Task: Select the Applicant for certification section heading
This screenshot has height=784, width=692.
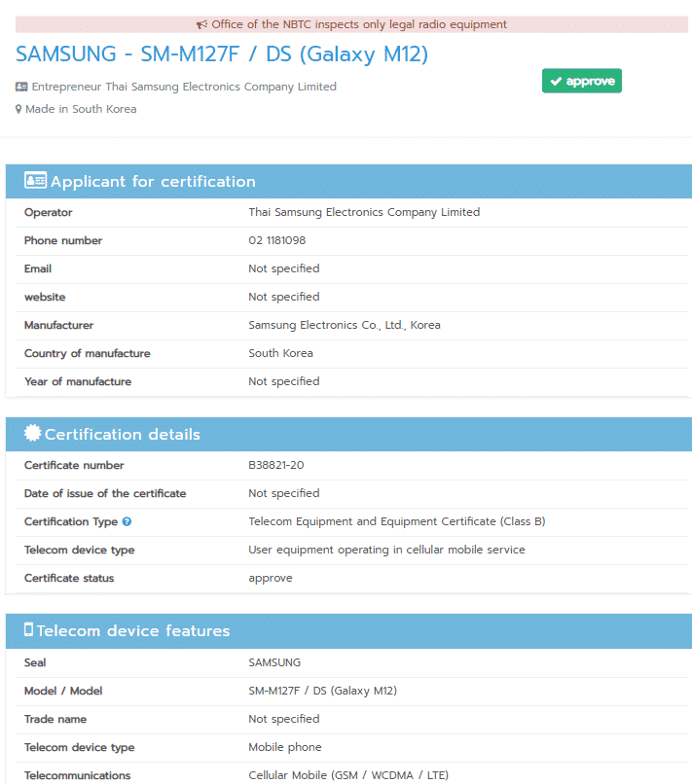Action: click(153, 182)
